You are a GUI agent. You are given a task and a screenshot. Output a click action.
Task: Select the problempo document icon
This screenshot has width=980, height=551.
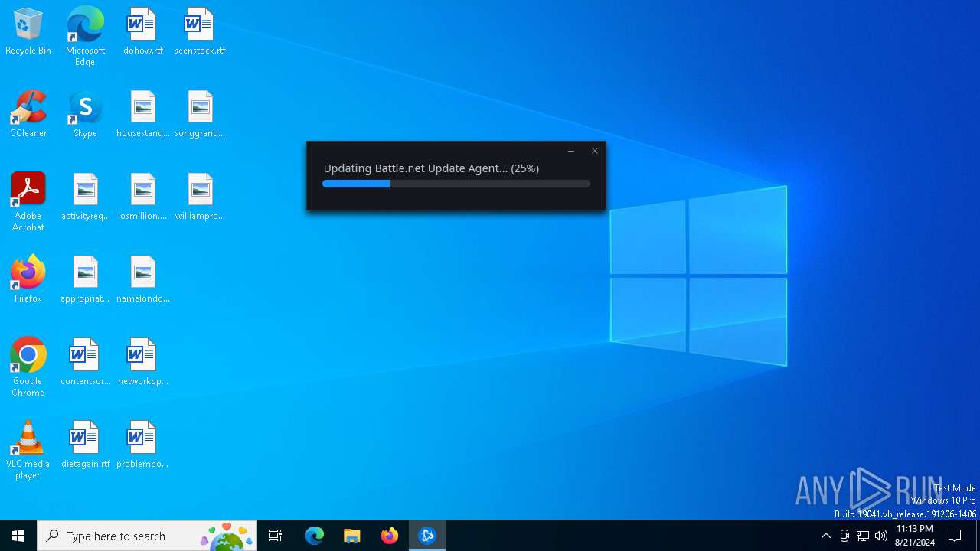[142, 445]
